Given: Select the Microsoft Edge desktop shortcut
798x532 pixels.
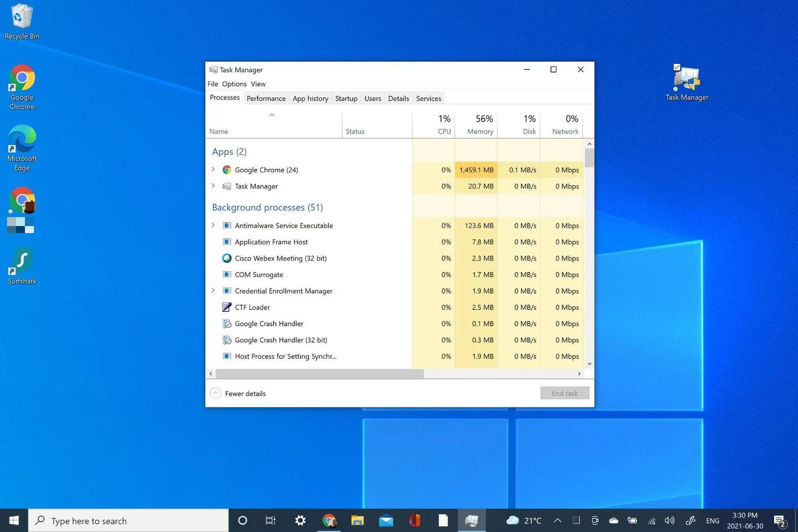Looking at the screenshot, I should point(22,148).
